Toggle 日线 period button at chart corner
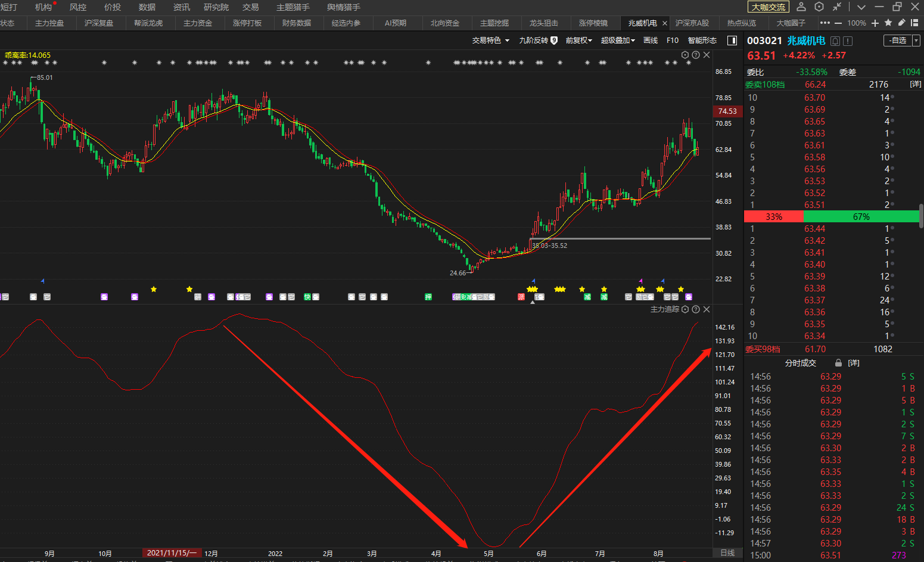This screenshot has width=924, height=562. point(727,553)
